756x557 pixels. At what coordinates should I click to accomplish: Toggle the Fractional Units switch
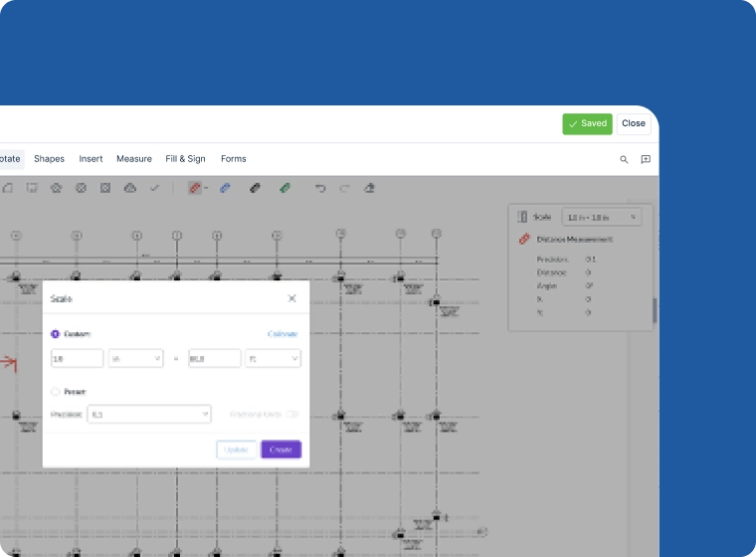pos(292,414)
